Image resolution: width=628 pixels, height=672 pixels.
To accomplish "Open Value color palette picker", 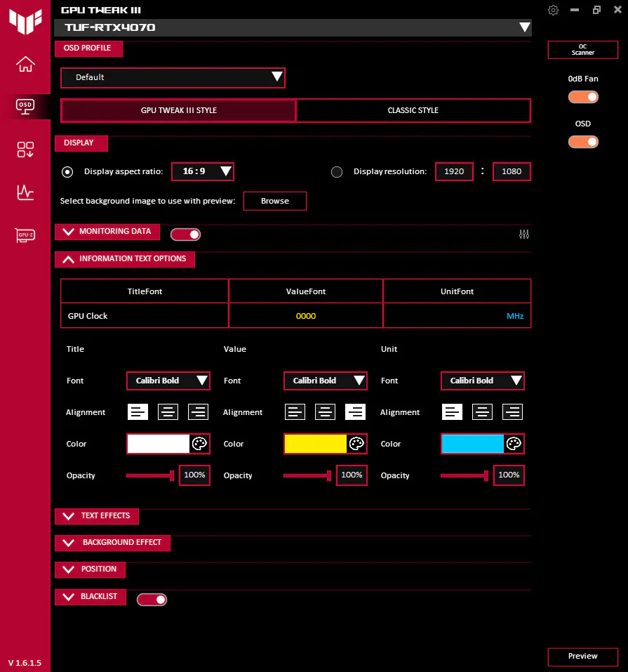I will [356, 444].
